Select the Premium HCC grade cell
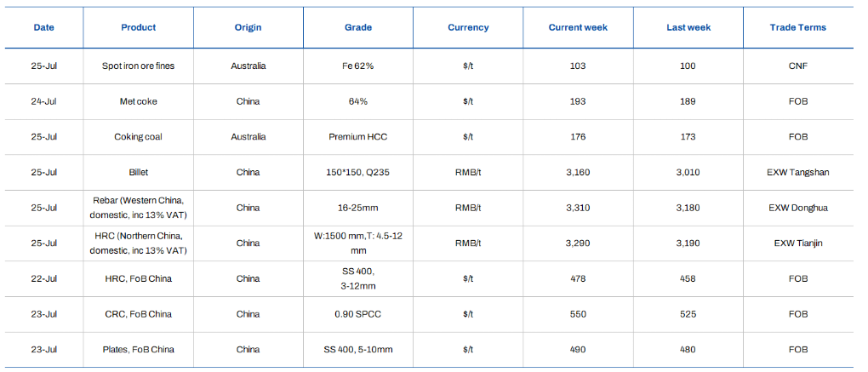Viewport: 868px width, 372px height. [x=358, y=137]
